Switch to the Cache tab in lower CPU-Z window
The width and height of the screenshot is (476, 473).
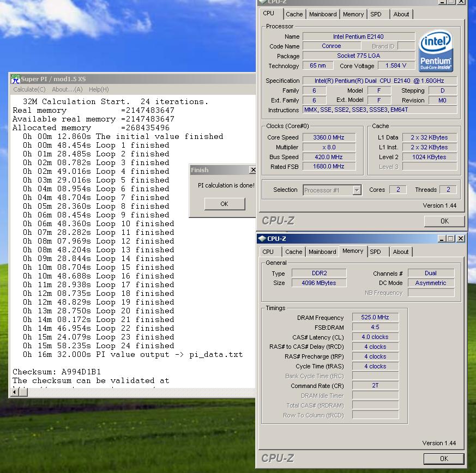click(x=293, y=252)
